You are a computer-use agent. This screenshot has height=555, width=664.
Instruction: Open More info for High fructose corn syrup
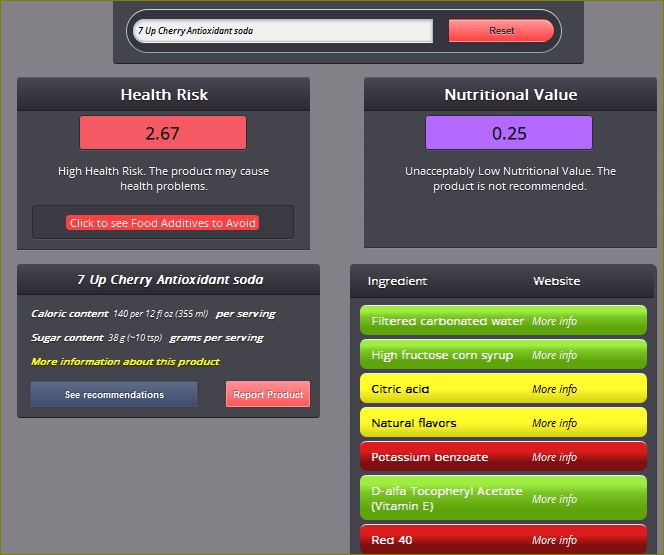click(x=554, y=355)
